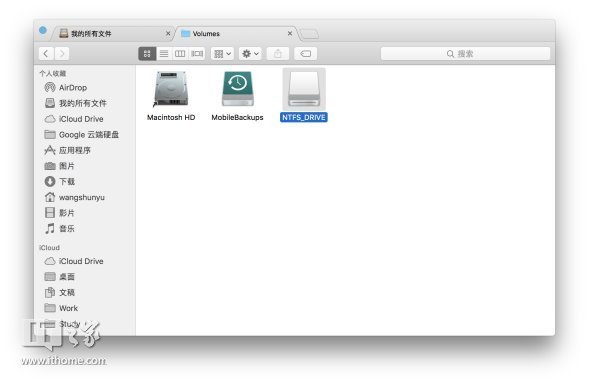
Task: Switch to Cover Flow view
Action: coord(197,54)
